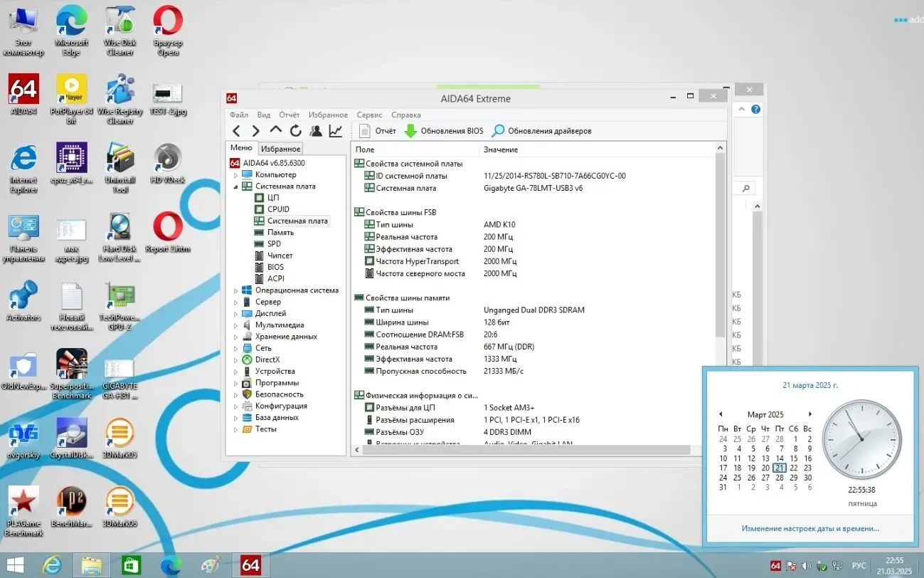Viewport: 924px width, 578px height.
Task: Open the graph chart icon in toolbar
Action: click(336, 131)
